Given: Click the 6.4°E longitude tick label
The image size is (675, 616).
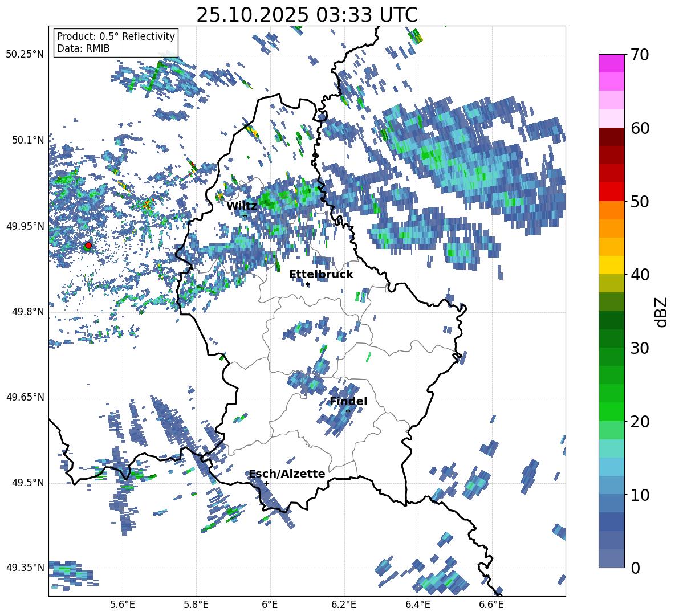Looking at the screenshot, I should tap(417, 605).
